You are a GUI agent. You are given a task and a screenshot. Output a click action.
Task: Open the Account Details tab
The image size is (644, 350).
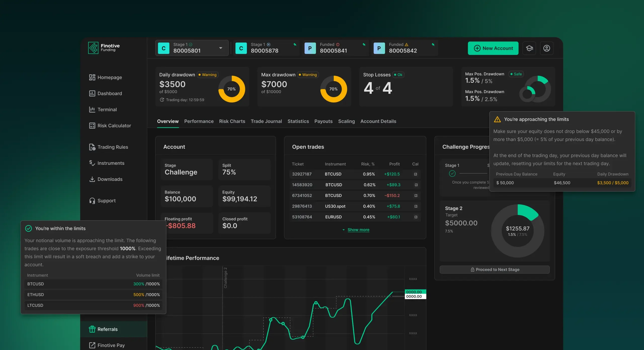click(x=378, y=121)
